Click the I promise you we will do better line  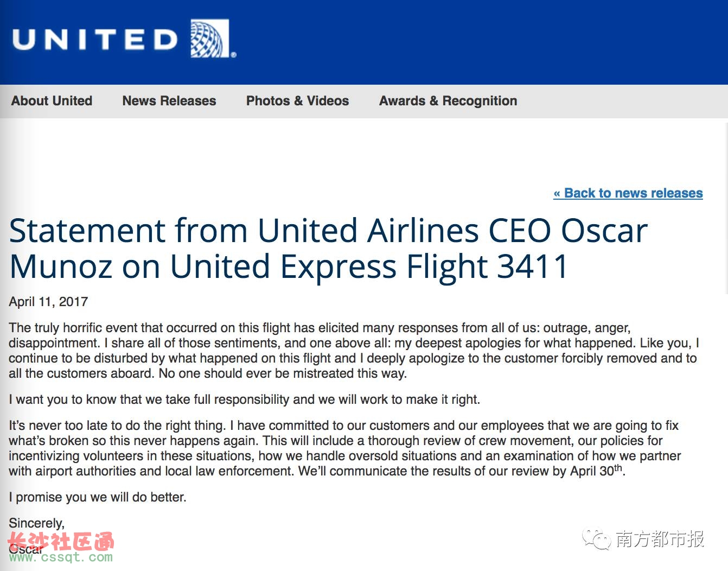(x=98, y=497)
